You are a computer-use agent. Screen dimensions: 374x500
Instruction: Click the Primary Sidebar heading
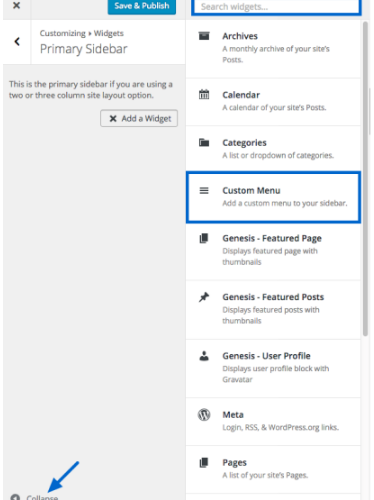pos(84,49)
